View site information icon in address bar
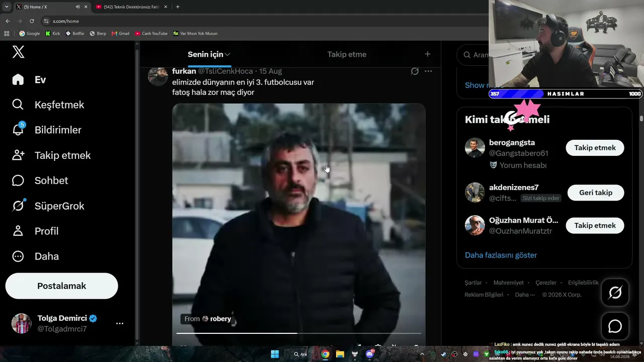Image resolution: width=644 pixels, height=362 pixels. click(46, 21)
